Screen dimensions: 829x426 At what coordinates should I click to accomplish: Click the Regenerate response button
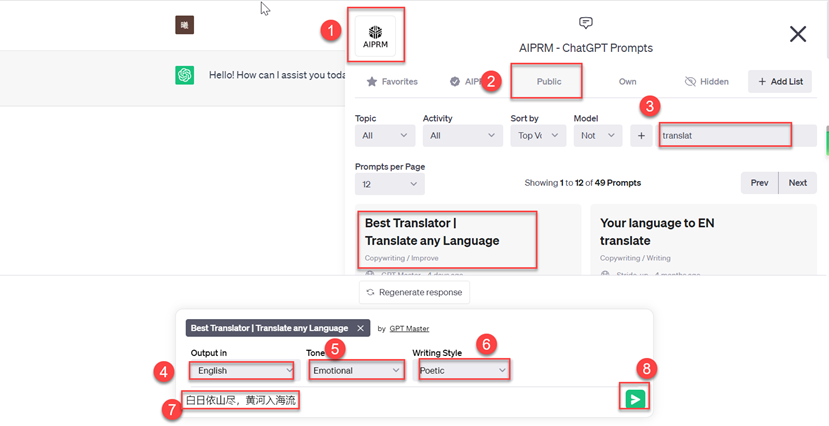point(414,292)
